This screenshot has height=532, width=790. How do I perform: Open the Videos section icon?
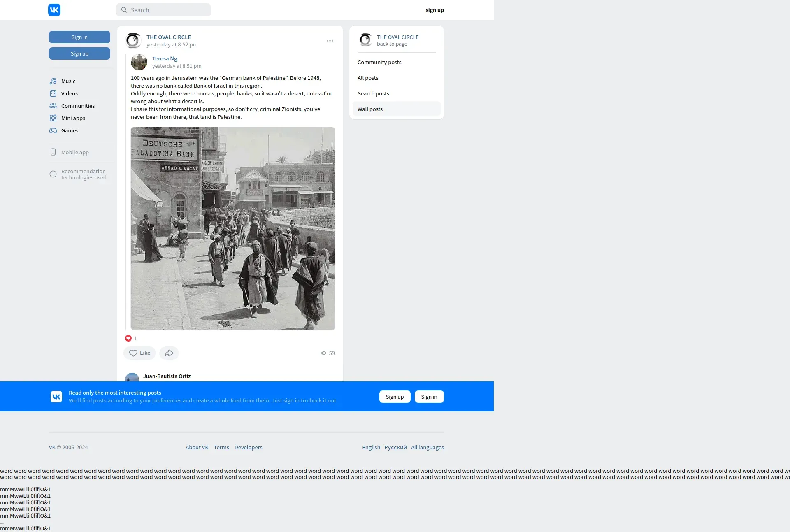[53, 93]
